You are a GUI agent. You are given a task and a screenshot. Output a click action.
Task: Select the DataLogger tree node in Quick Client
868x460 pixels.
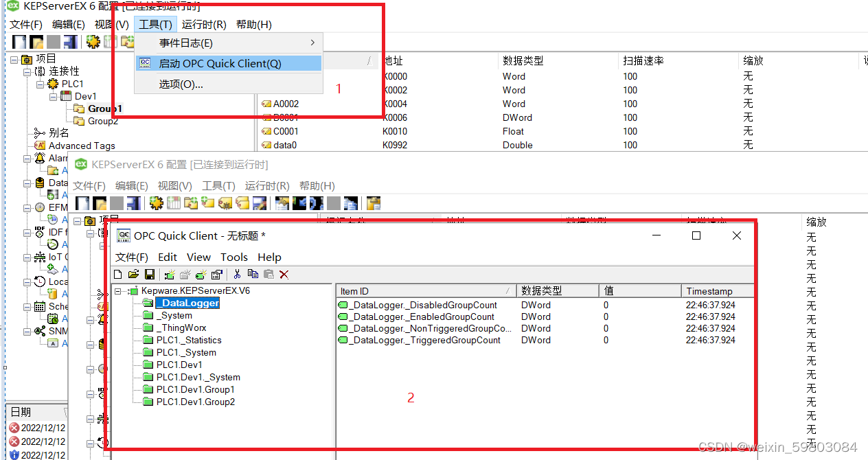(x=187, y=302)
